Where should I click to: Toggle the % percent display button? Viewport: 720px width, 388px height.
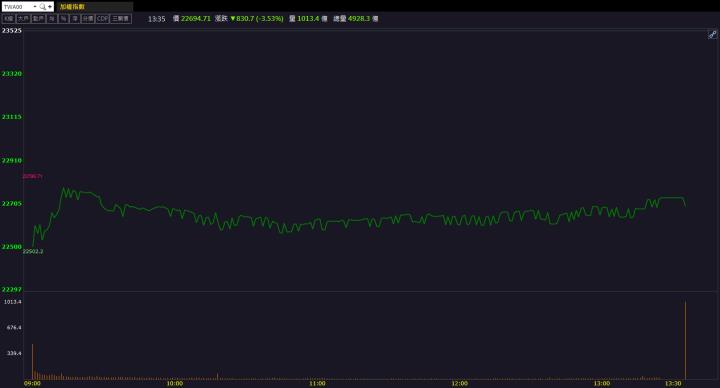tap(63, 19)
